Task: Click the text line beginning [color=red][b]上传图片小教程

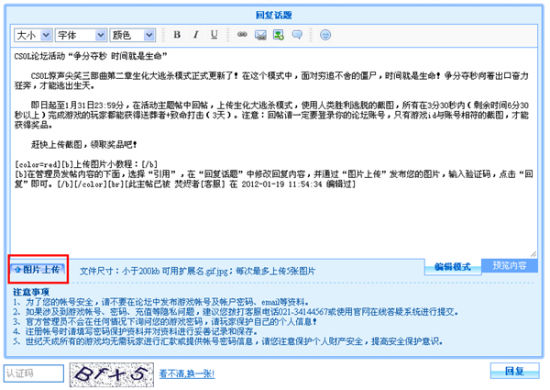Action: [x=86, y=164]
